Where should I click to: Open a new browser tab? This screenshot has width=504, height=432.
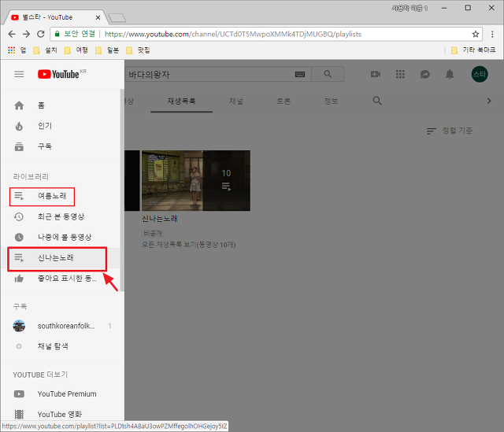click(x=117, y=17)
